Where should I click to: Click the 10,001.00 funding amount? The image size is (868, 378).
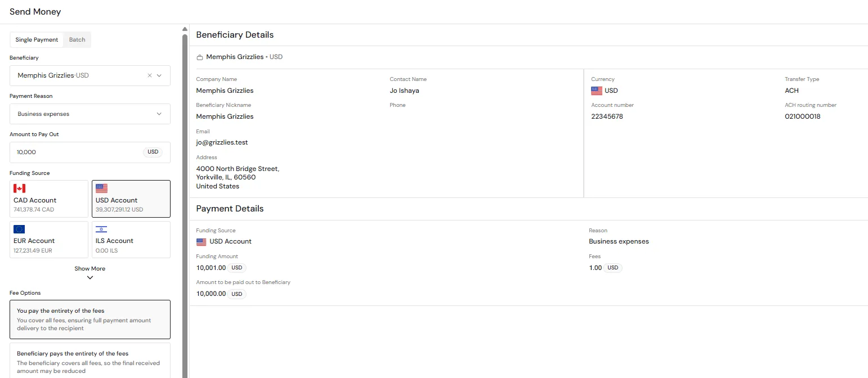pyautogui.click(x=211, y=268)
